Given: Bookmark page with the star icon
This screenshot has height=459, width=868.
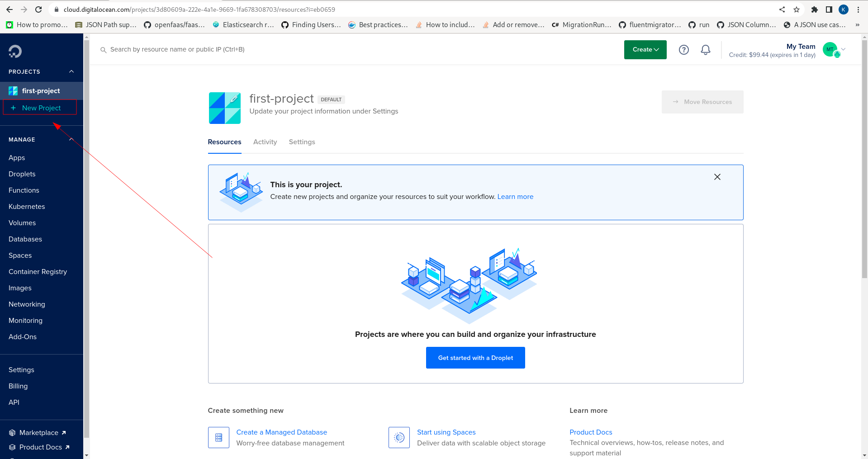Looking at the screenshot, I should coord(797,9).
